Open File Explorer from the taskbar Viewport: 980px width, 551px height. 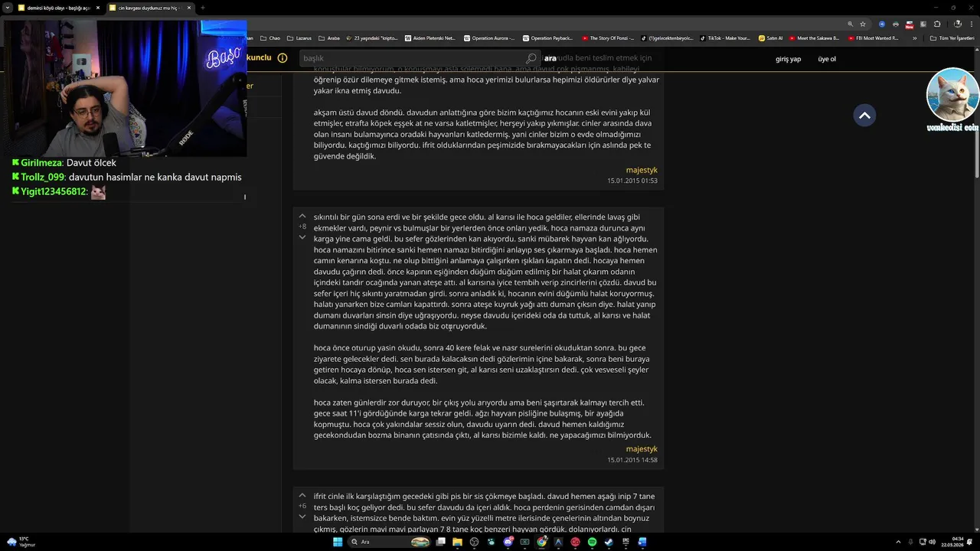pos(457,542)
